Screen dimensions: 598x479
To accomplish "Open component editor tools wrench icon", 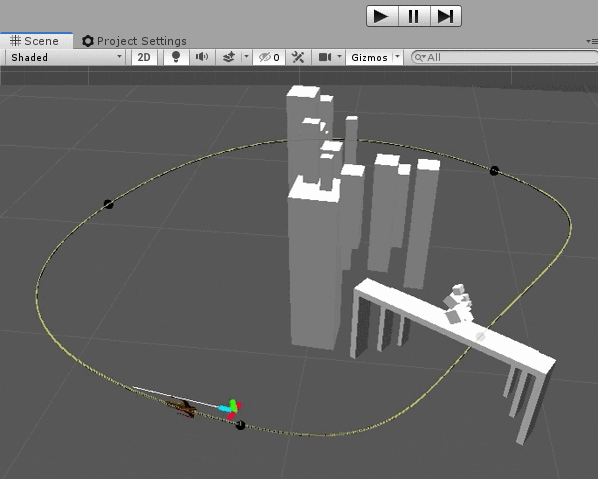I will [298, 57].
